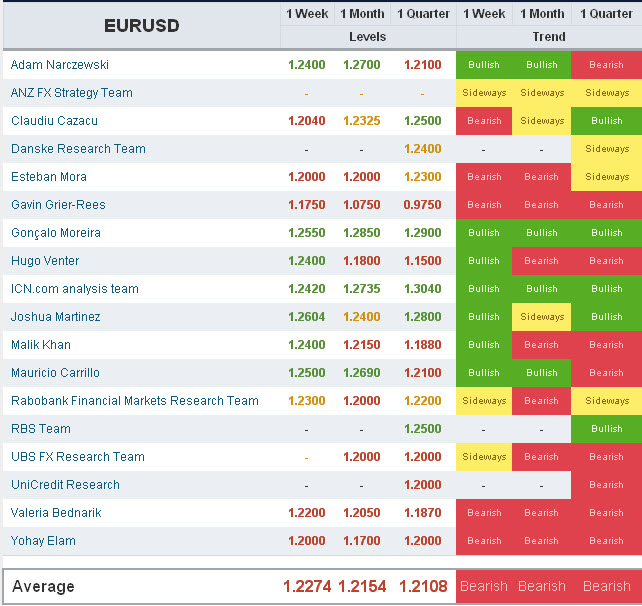Click the Trend group header
This screenshot has width=642, height=606.
549,37
